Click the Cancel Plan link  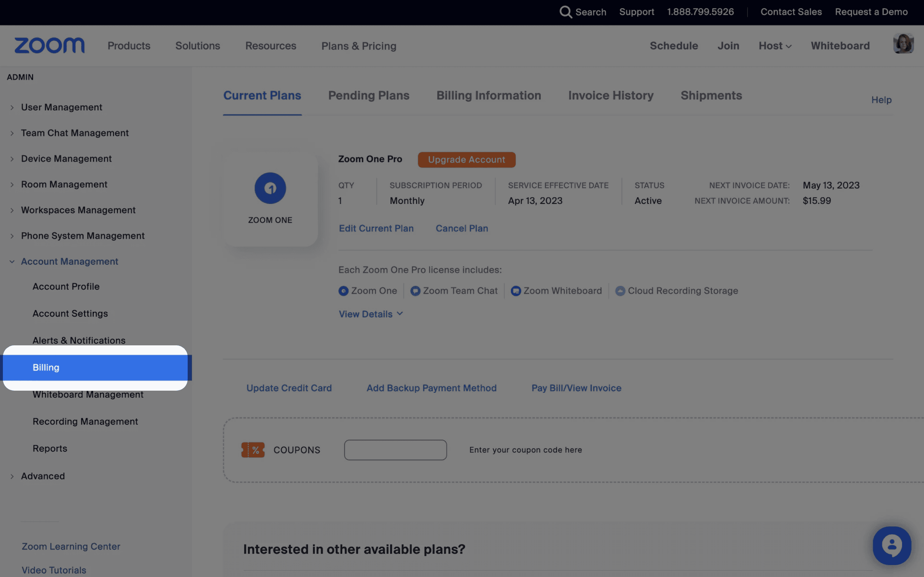(x=461, y=228)
